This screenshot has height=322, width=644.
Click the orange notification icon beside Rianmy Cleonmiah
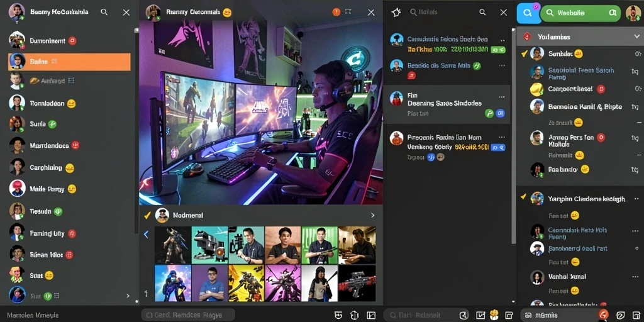(x=336, y=13)
